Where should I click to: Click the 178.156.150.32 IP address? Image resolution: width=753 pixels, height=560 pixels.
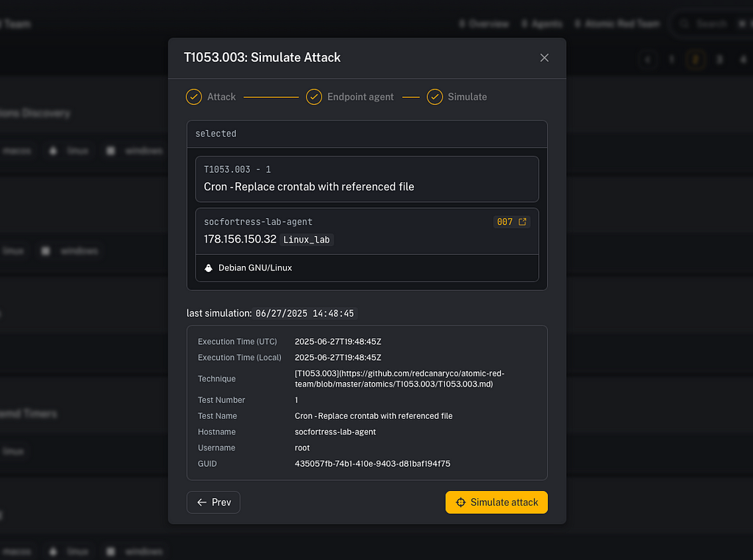(240, 240)
